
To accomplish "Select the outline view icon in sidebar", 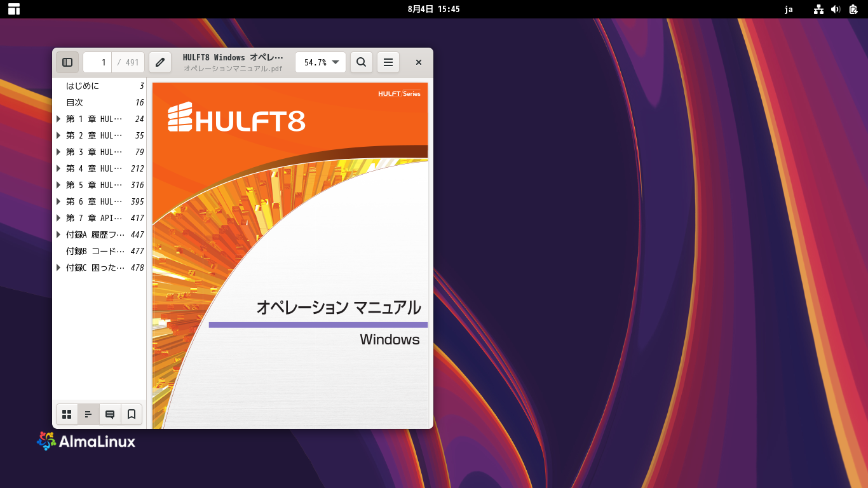I will tap(88, 414).
